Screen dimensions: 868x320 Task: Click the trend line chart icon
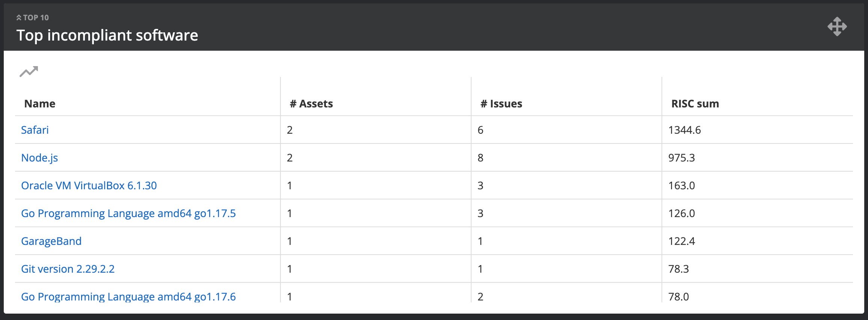pos(29,71)
